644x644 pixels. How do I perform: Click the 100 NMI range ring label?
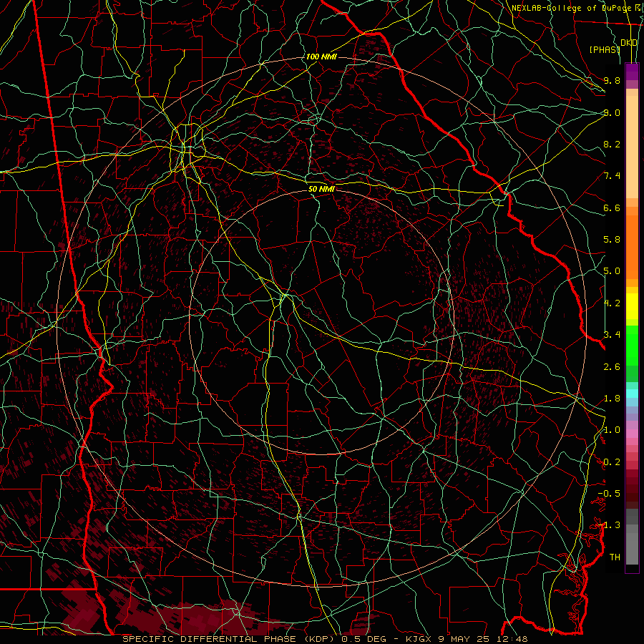pyautogui.click(x=321, y=57)
